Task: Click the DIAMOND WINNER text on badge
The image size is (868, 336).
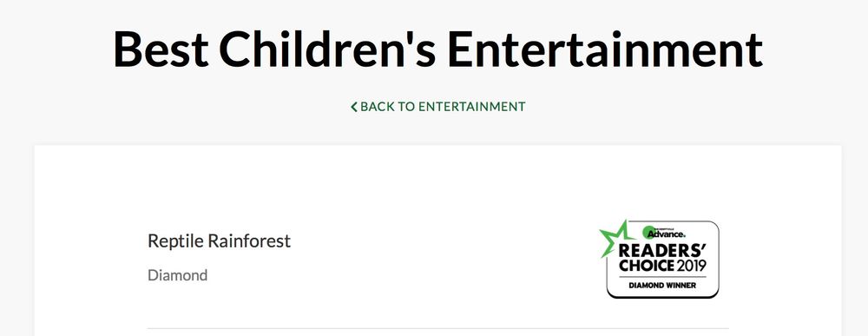Action: click(662, 286)
